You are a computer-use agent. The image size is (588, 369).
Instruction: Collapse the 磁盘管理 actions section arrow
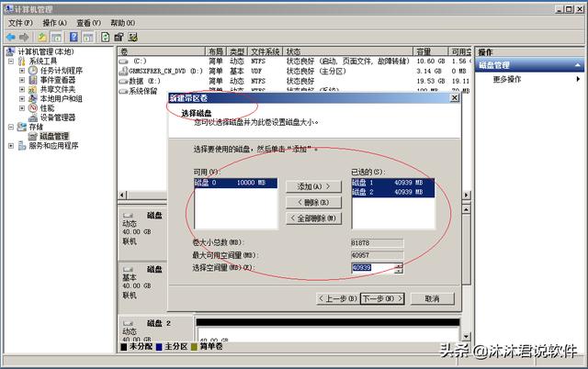(x=578, y=65)
